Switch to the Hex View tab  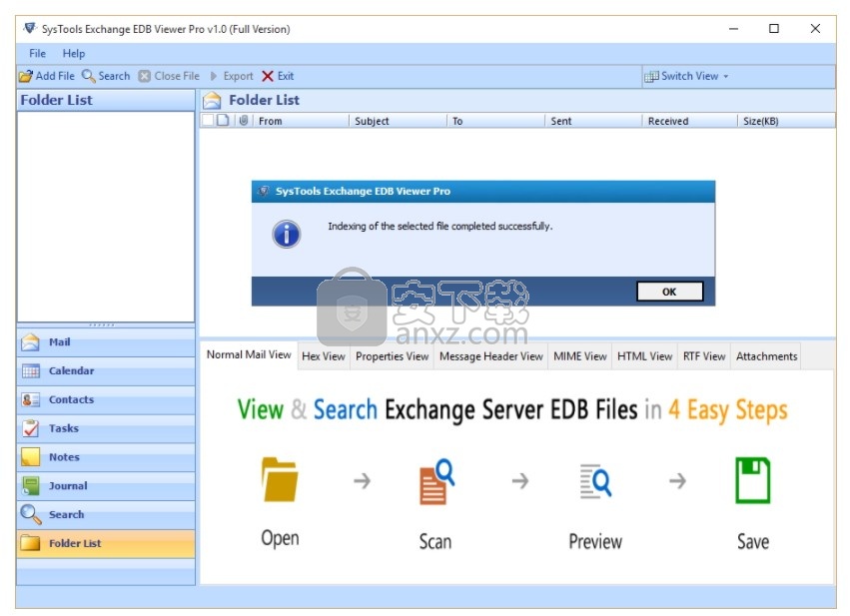coord(323,356)
